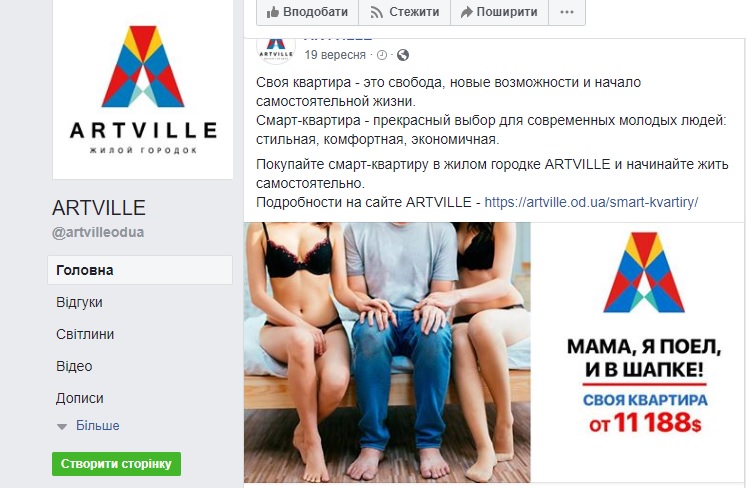Go to the Світлини section
Viewport: 746px width, 488px height.
pos(85,334)
